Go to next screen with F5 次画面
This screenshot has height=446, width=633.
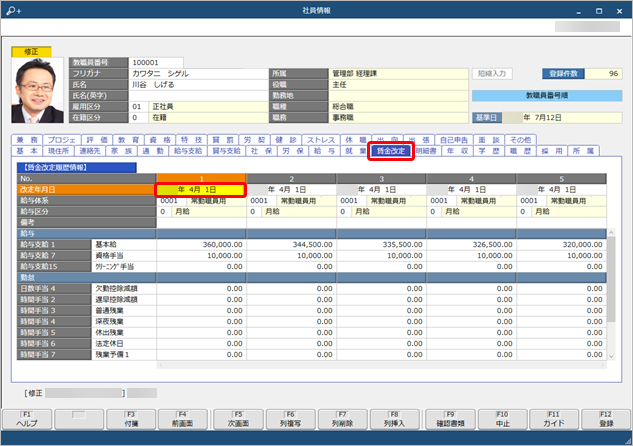(235, 419)
